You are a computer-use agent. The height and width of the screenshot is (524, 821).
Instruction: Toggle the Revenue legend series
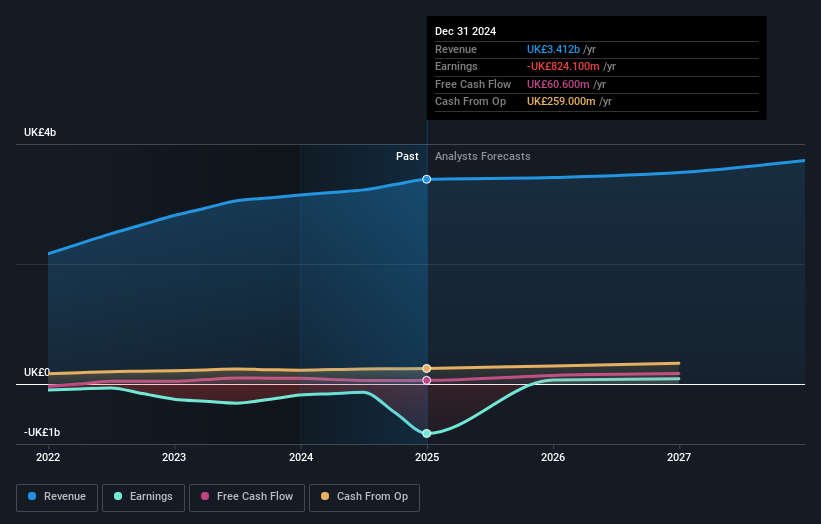pyautogui.click(x=57, y=497)
